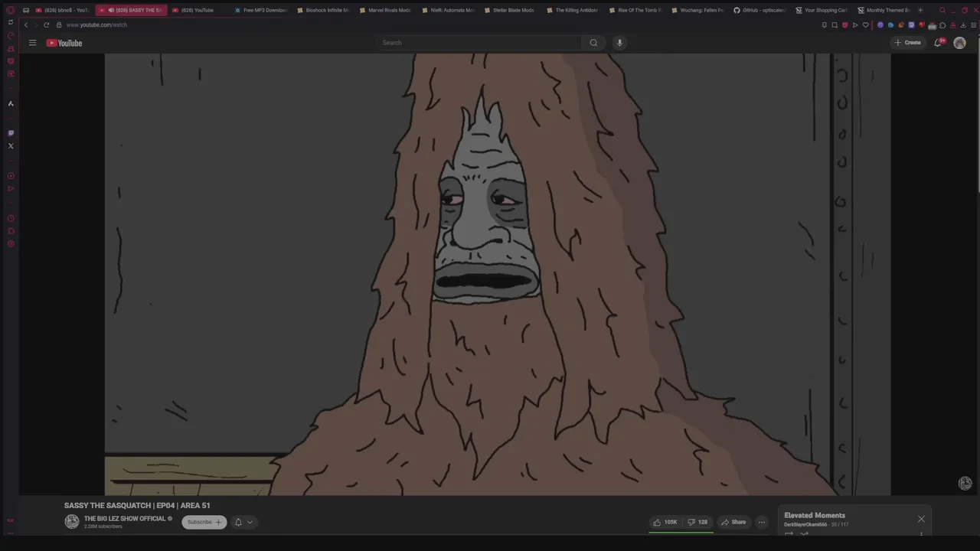The width and height of the screenshot is (980, 551).
Task: Click the video title SASSY THE SASQUATCH EP04
Action: (137, 505)
